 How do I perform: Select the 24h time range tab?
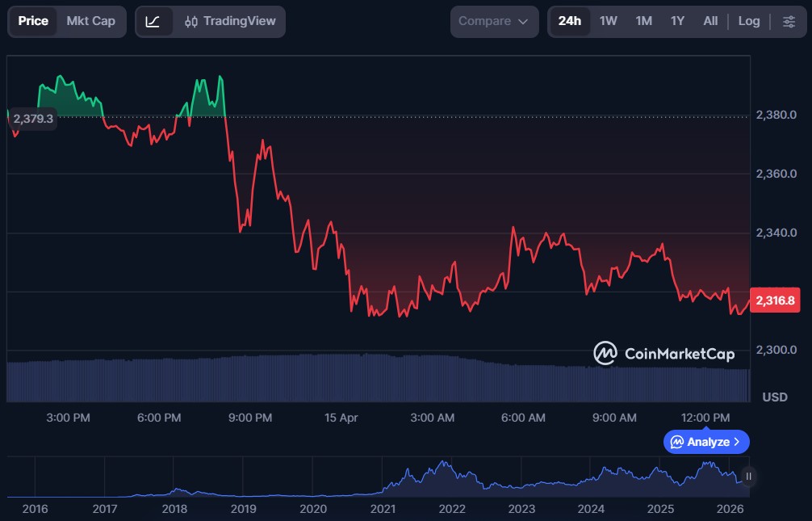coord(569,21)
